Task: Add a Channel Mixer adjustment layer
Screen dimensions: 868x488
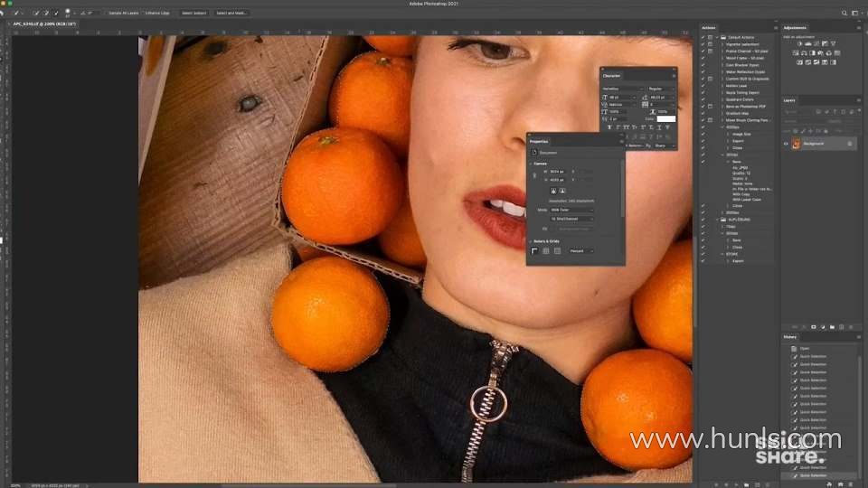Action: (829, 53)
